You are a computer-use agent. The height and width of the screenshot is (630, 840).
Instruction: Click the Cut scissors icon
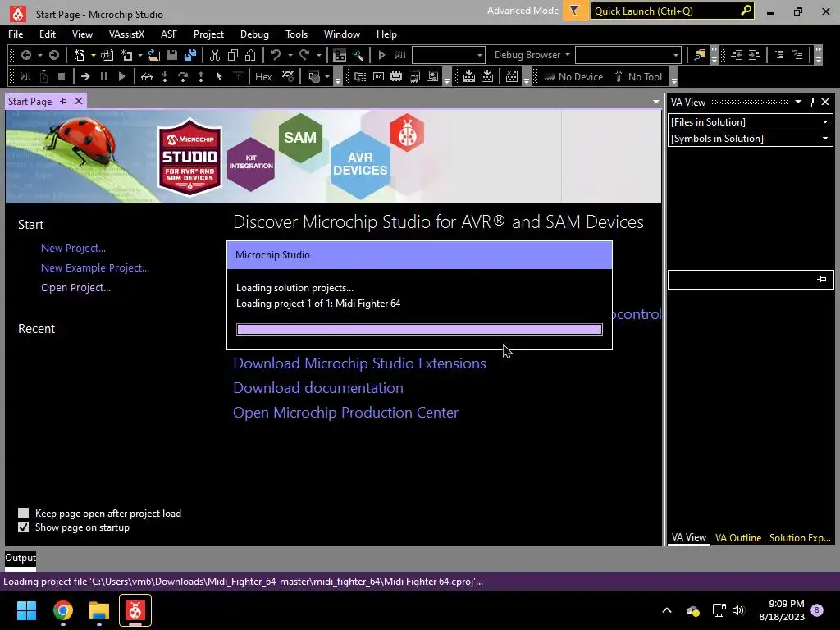215,55
